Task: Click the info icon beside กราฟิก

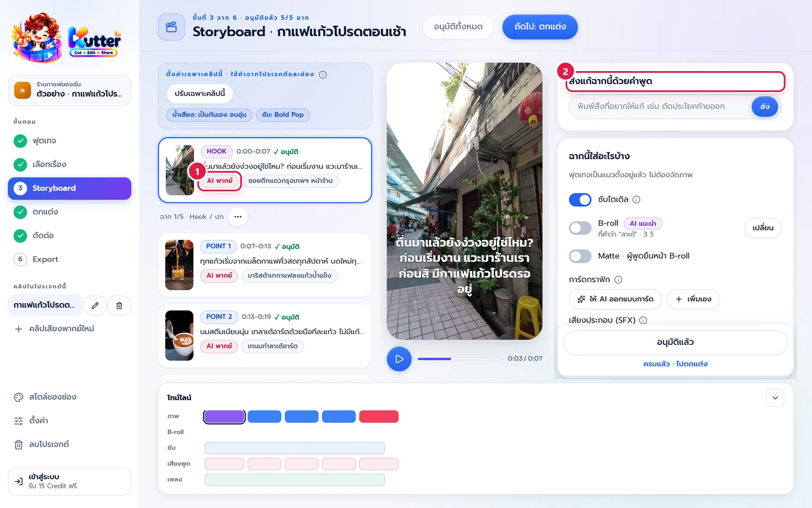Action: coord(619,279)
